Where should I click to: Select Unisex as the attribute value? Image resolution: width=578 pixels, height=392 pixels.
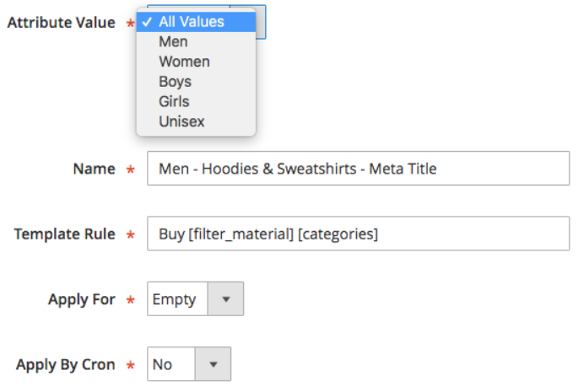(181, 121)
